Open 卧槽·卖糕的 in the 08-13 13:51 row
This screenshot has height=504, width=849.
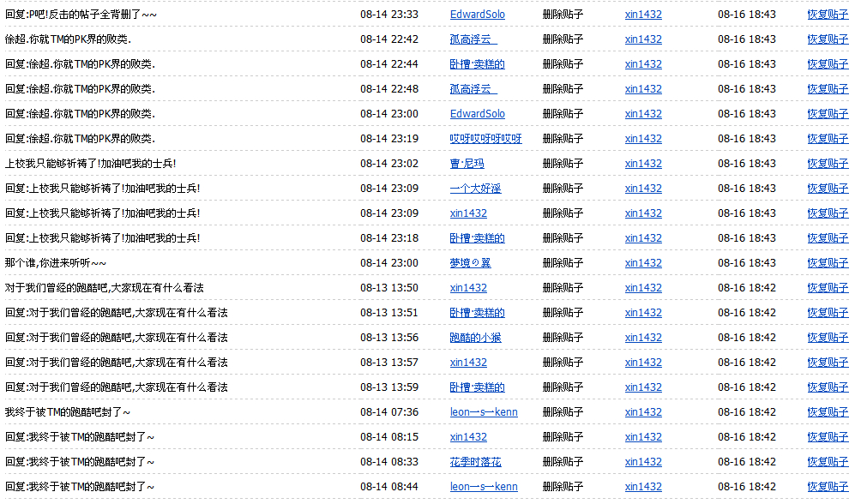(x=477, y=314)
